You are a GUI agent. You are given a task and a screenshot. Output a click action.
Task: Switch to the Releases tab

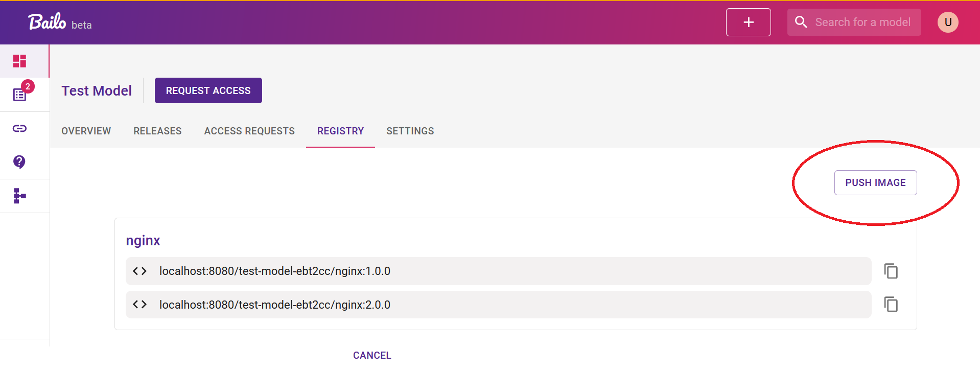click(157, 131)
